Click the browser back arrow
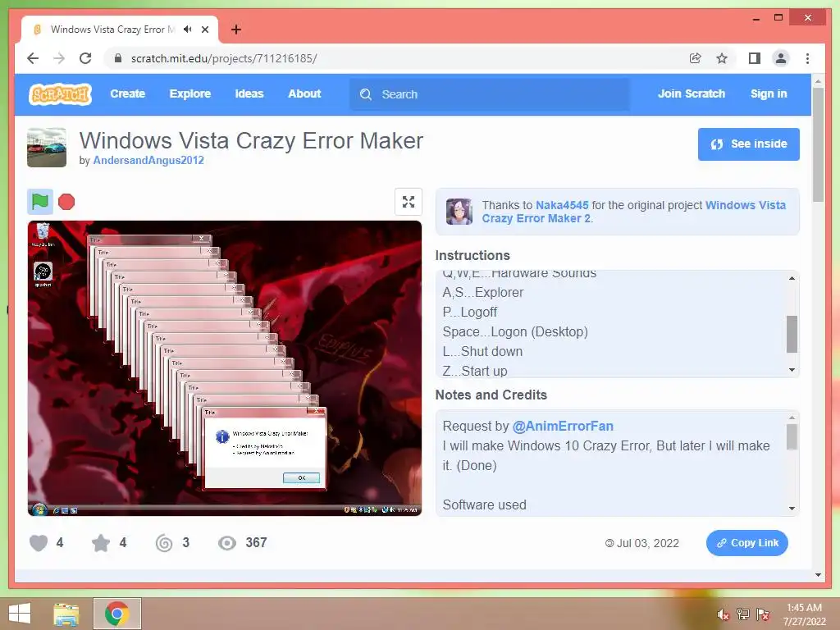Viewport: 840px width, 630px height. 33,58
